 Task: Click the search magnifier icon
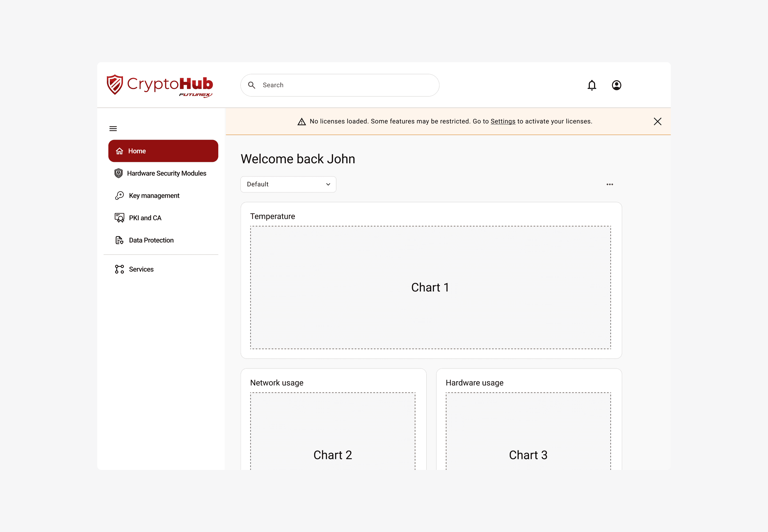(252, 85)
